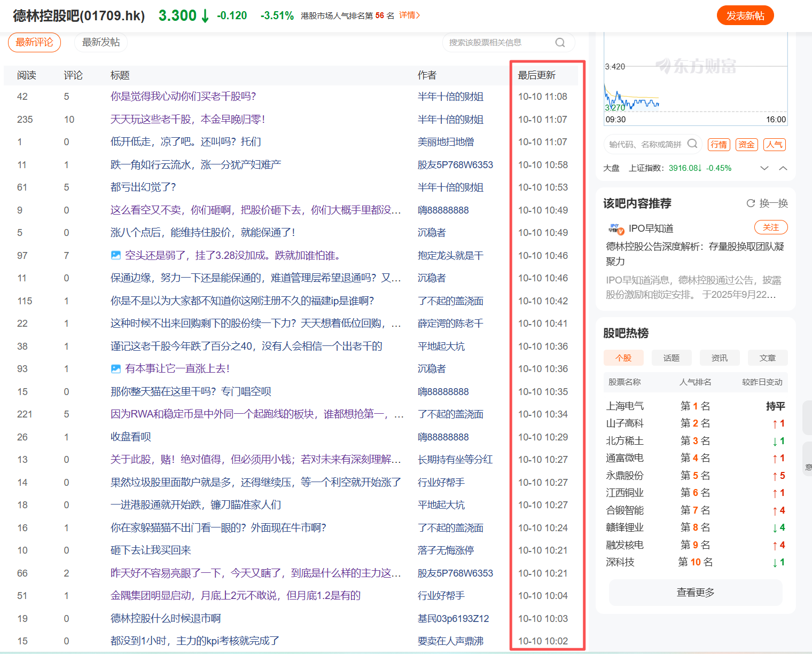Screen dimensions: 812x654
Task: Open author 抱定龙头就是干 profile
Action: click(450, 255)
